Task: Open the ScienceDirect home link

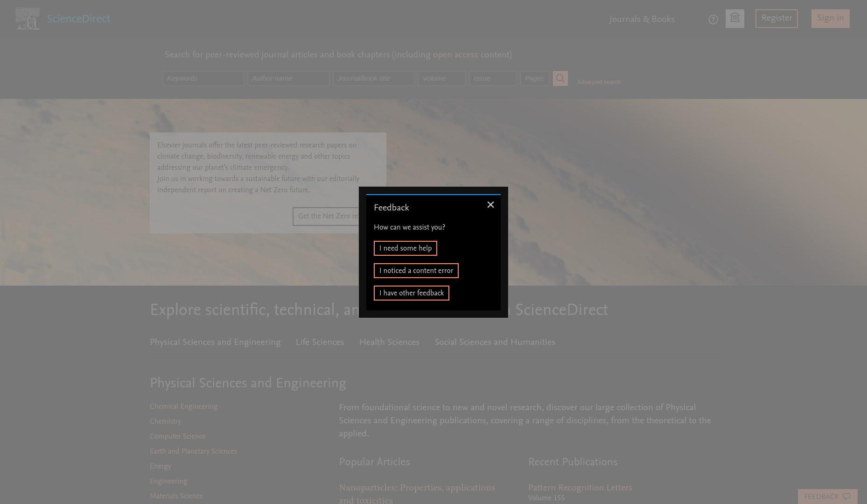Action: point(78,19)
